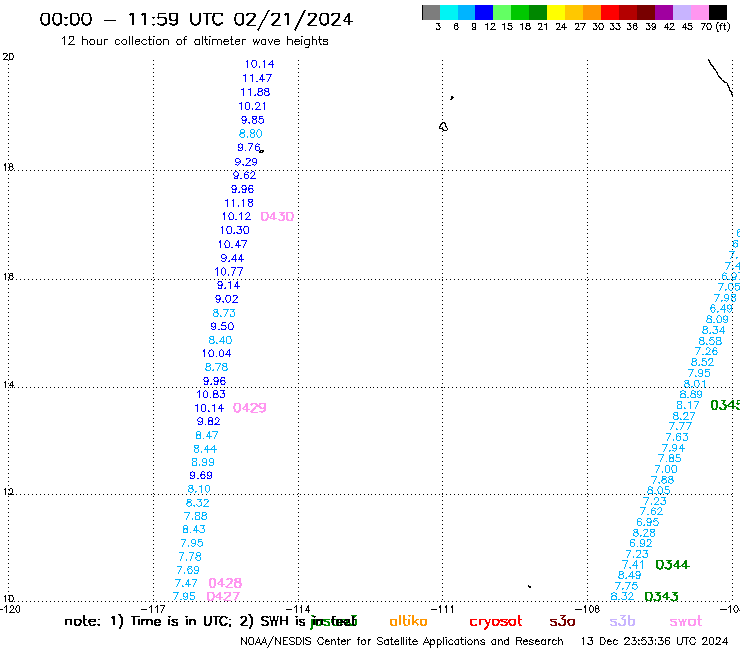This screenshot has height=650, width=740.
Task: Click the green pass label 0345
Action: 725,405
